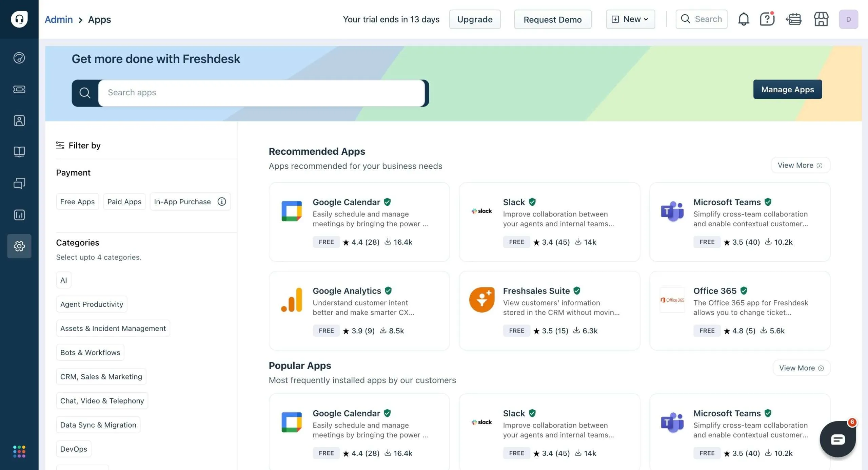
Task: Click the In-App Purchase info icon
Action: coord(222,202)
